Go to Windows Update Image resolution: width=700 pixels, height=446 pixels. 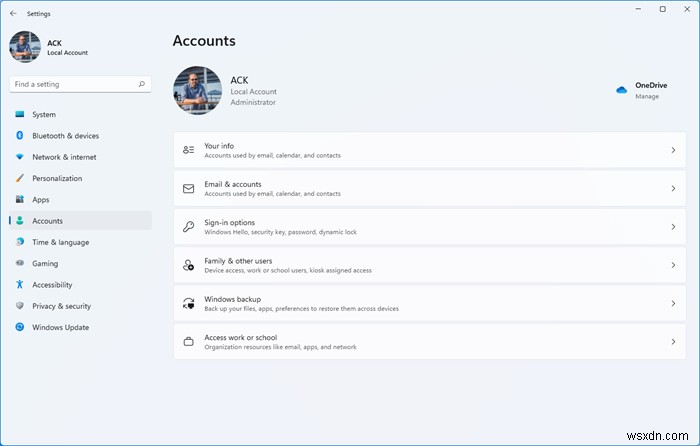80,327
